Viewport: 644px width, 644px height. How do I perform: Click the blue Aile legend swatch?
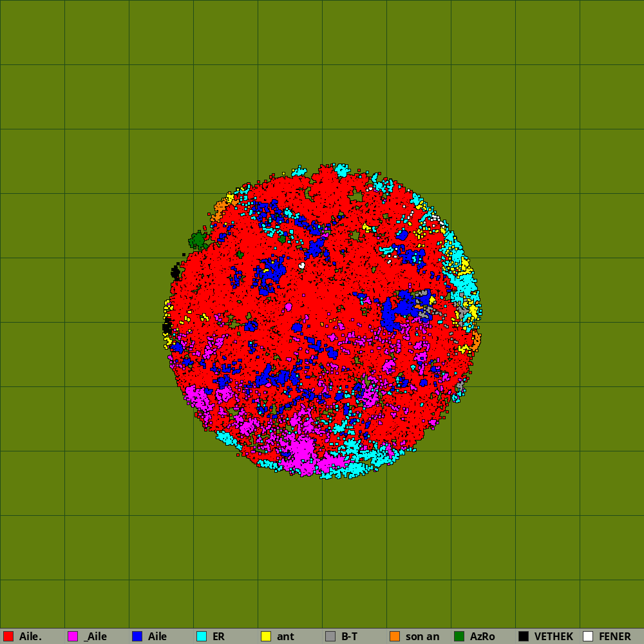[137, 636]
